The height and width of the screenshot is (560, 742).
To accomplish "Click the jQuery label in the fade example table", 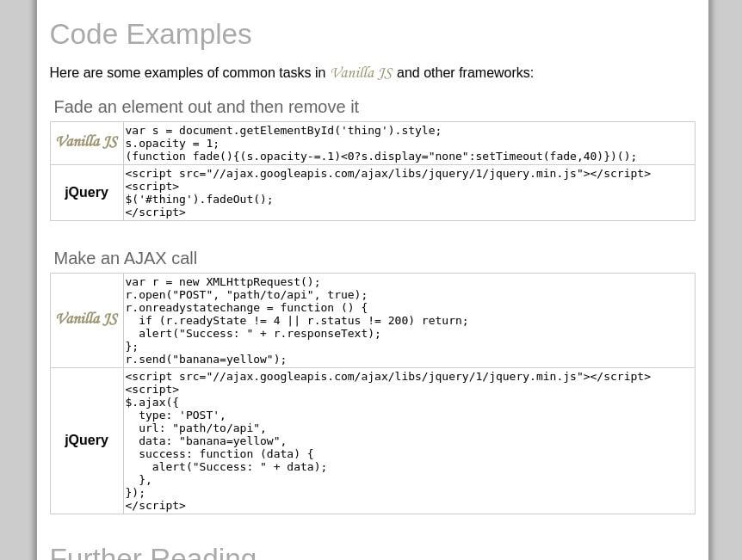I will [86, 193].
